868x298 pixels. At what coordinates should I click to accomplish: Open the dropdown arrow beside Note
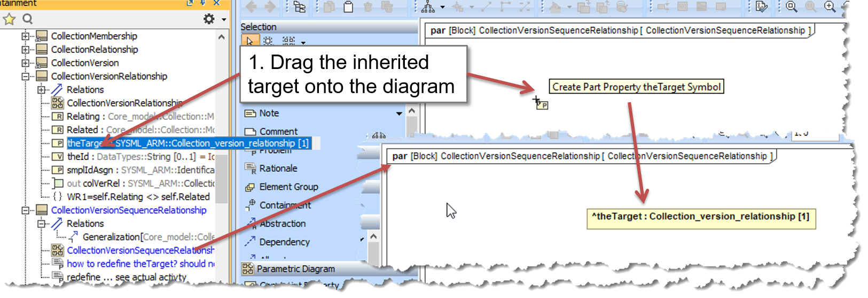click(x=399, y=113)
